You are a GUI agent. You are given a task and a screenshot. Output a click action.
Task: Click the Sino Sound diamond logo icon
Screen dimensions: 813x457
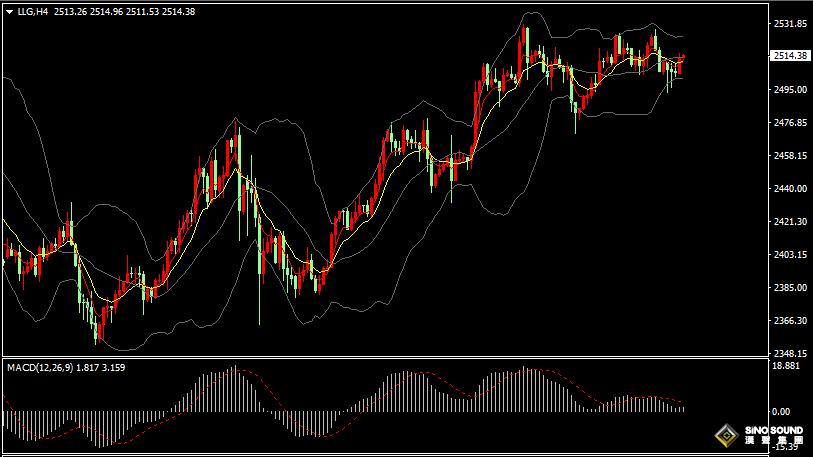tap(724, 436)
